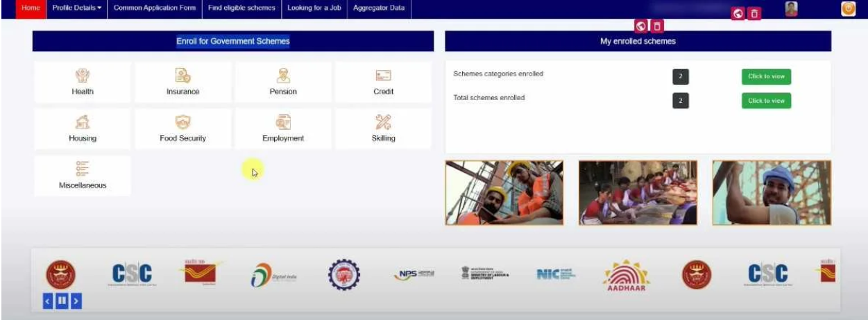The height and width of the screenshot is (320, 868).
Task: Open the Health schemes category
Action: (82, 82)
